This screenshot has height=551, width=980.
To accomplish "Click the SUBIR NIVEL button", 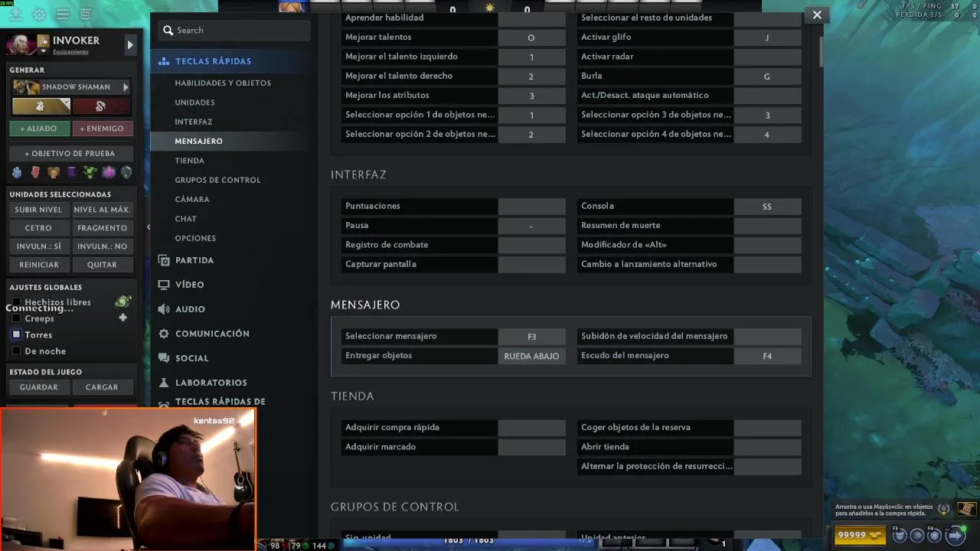I will click(x=39, y=210).
